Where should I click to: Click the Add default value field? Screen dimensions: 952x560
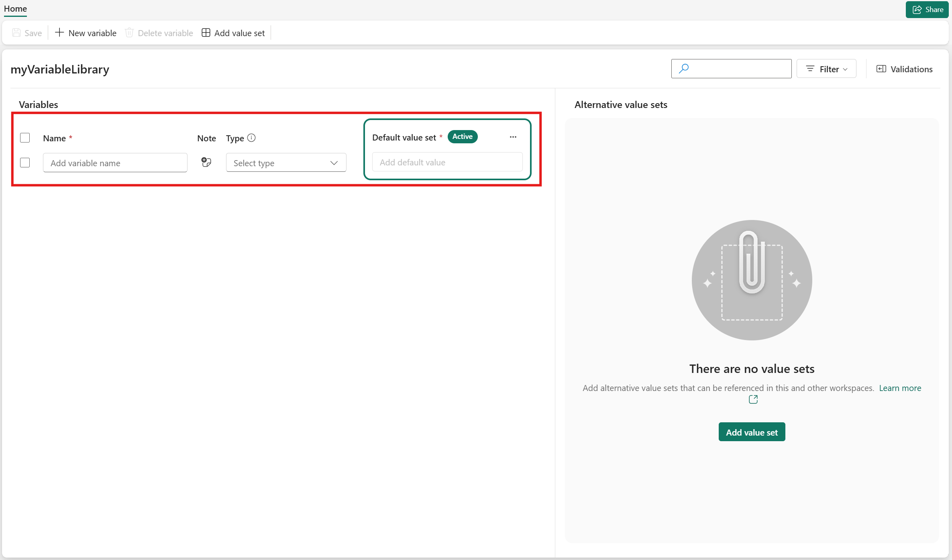point(447,162)
